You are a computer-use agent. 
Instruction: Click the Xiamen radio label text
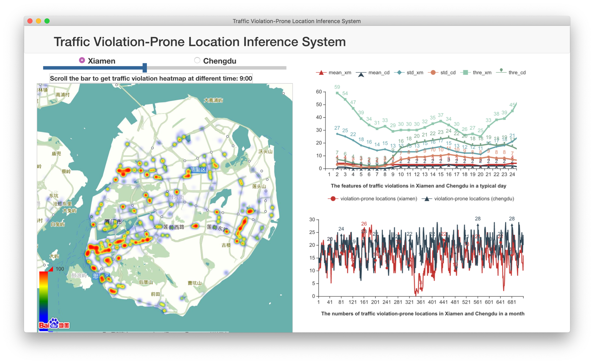pos(101,61)
